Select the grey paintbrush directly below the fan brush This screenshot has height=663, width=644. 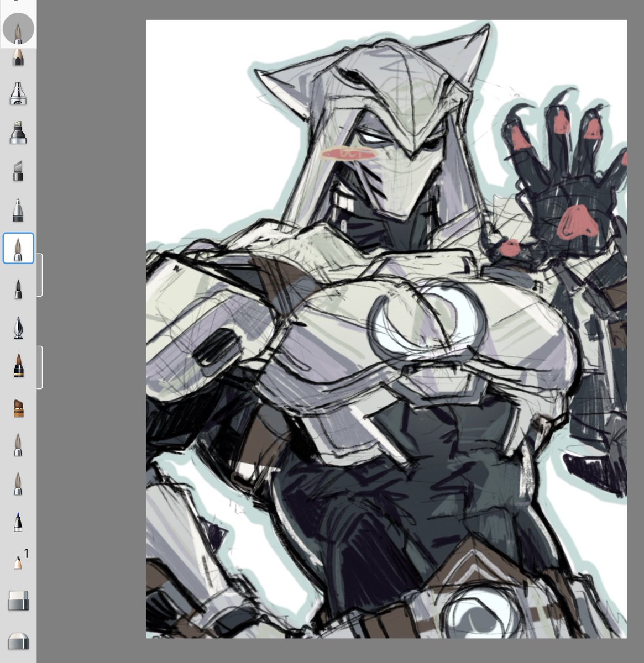[18, 445]
